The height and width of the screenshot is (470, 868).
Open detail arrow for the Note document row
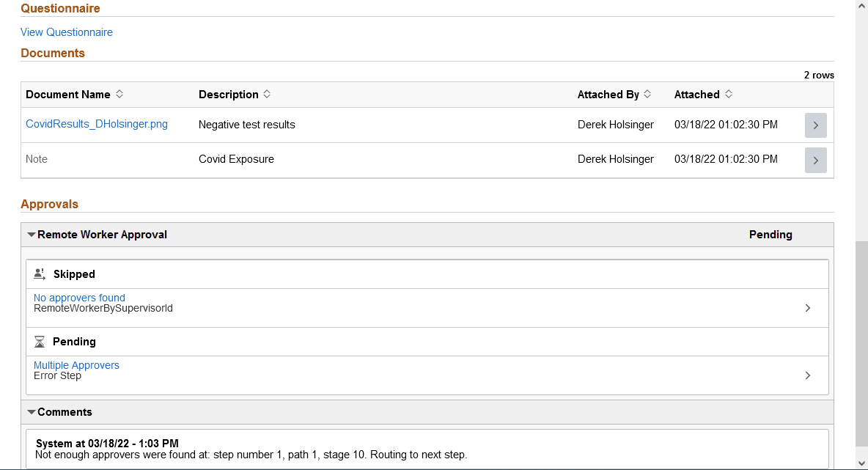815,160
